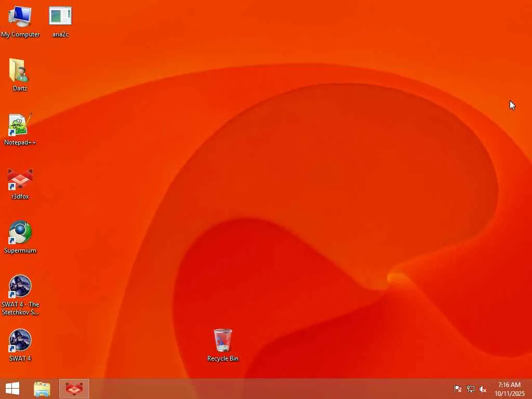Click empty taskbar area to deselect
The height and width of the screenshot is (399, 532).
coord(271,389)
